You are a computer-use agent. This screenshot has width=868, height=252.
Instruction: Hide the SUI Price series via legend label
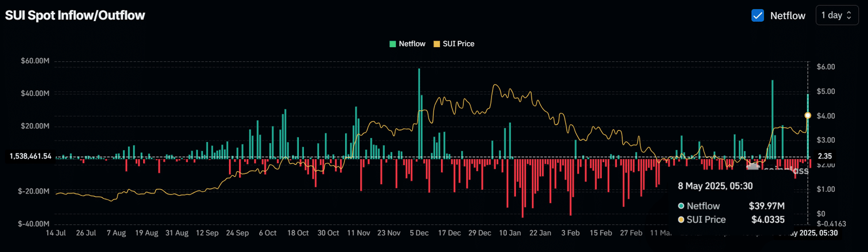coord(458,44)
